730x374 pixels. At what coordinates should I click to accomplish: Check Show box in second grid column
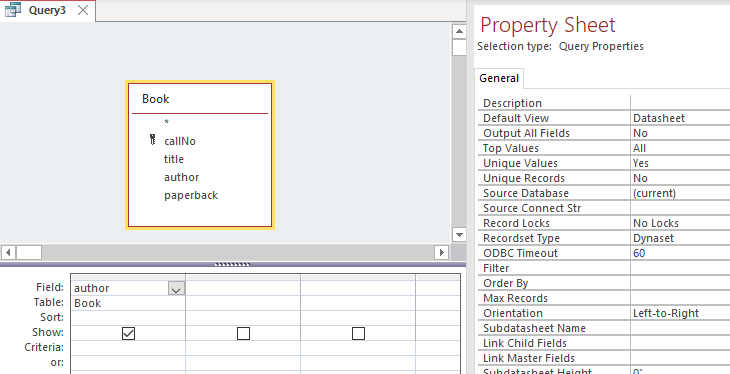pyautogui.click(x=243, y=333)
